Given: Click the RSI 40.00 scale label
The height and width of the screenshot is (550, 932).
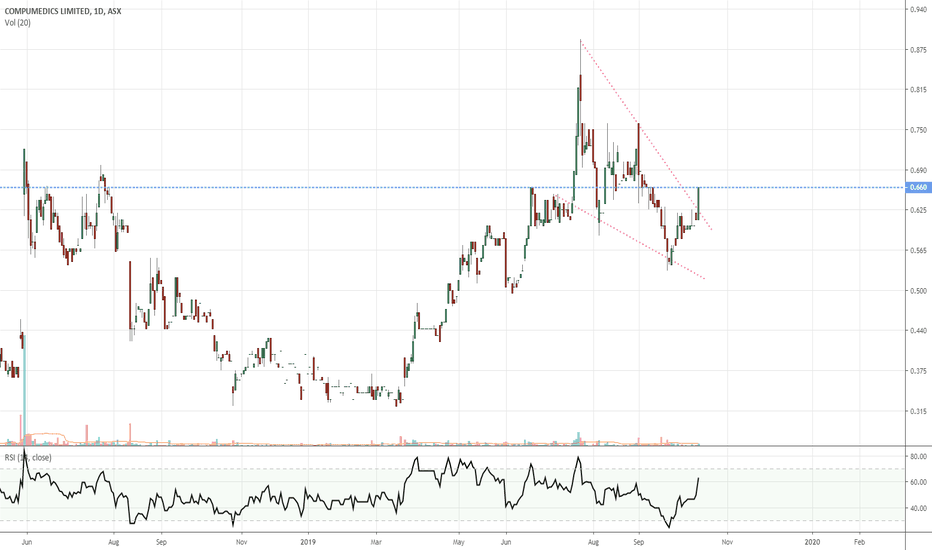Looking at the screenshot, I should [x=919, y=508].
